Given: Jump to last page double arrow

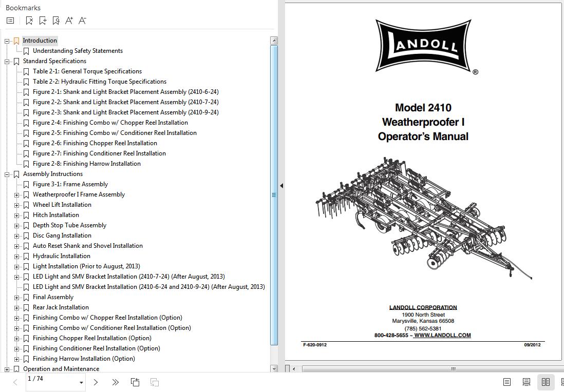Looking at the screenshot, I should pos(115,382).
